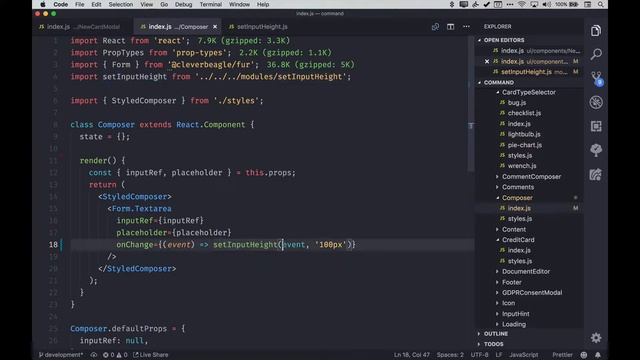Screen dimensions: 640x360
Task: Open the Live Share activity bar view
Action: point(596,175)
